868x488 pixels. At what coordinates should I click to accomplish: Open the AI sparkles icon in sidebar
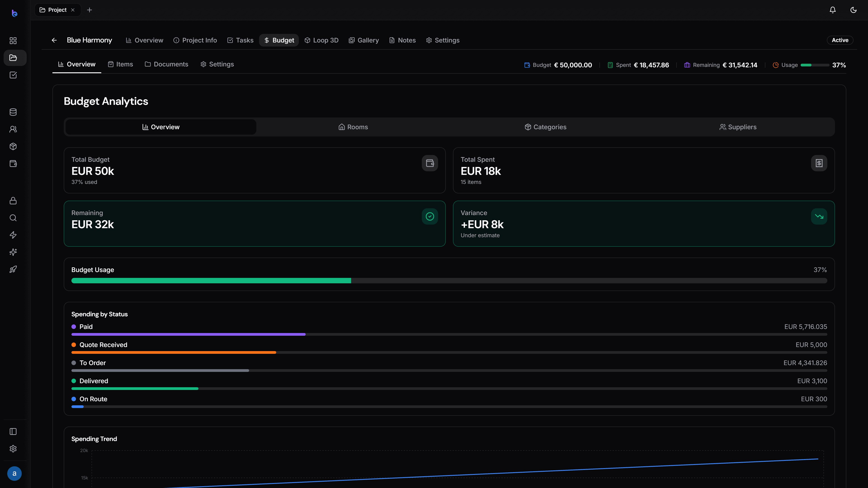point(13,252)
